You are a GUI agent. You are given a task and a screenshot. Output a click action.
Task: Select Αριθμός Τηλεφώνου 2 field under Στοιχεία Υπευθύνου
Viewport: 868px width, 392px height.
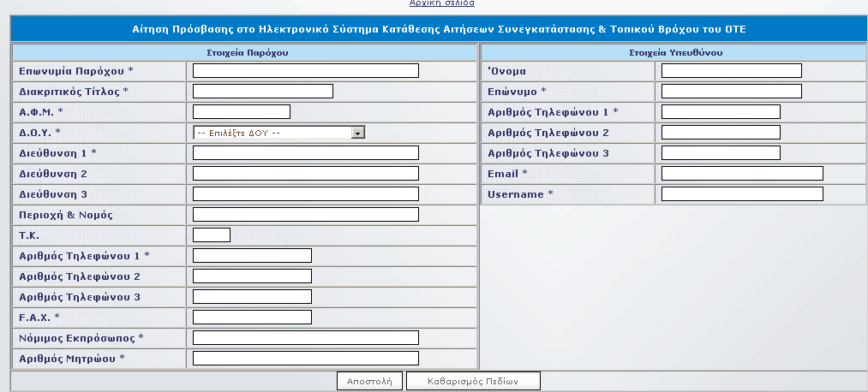coord(721,132)
